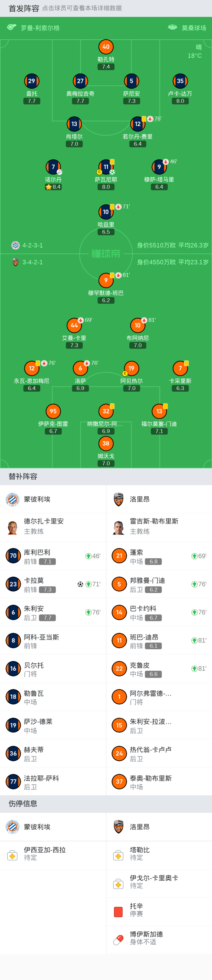
Task: Tap 卢卡-达万 number 35 jersey icon
Action: [x=180, y=81]
